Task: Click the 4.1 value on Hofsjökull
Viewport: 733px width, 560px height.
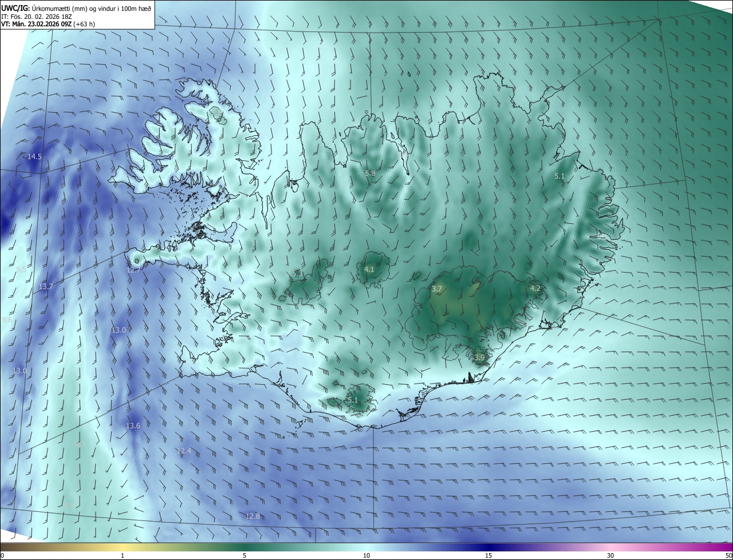Action: [369, 269]
